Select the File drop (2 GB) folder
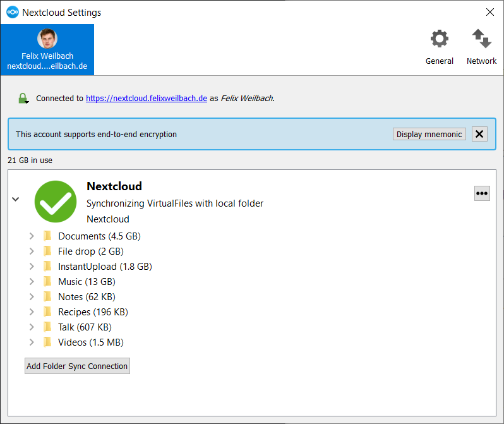Viewport: 504px width, 424px height. click(x=90, y=251)
